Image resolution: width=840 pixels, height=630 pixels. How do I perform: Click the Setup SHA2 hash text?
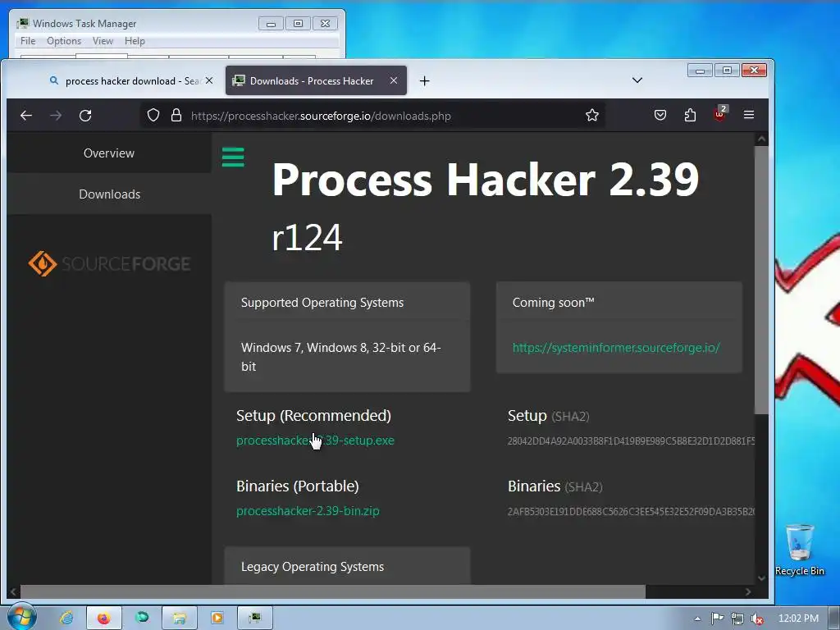pyautogui.click(x=631, y=441)
